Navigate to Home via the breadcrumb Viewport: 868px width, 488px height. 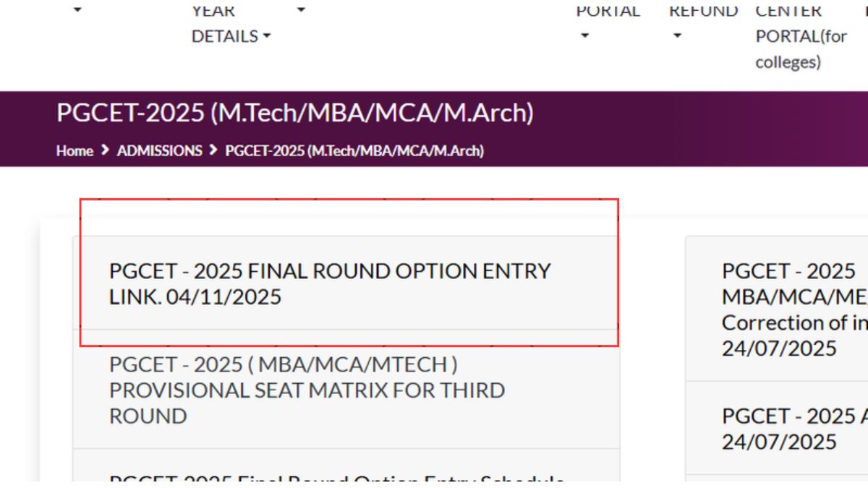tap(73, 151)
